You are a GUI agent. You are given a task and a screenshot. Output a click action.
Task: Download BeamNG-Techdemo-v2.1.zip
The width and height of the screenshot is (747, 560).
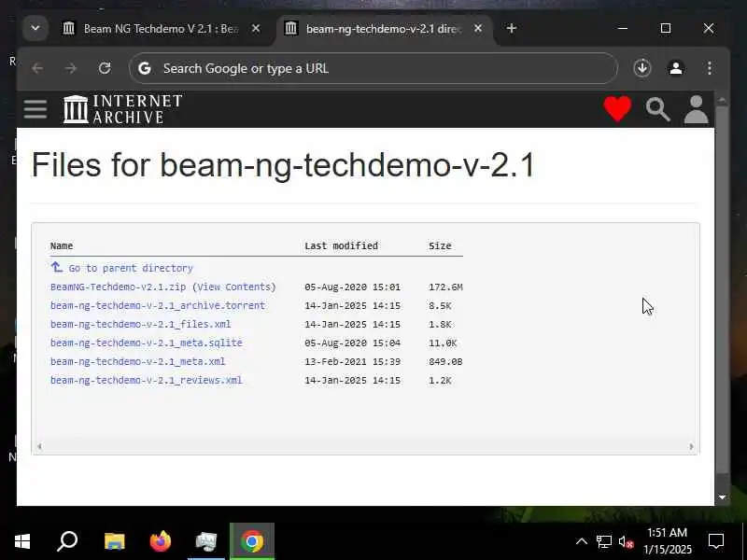tap(119, 287)
